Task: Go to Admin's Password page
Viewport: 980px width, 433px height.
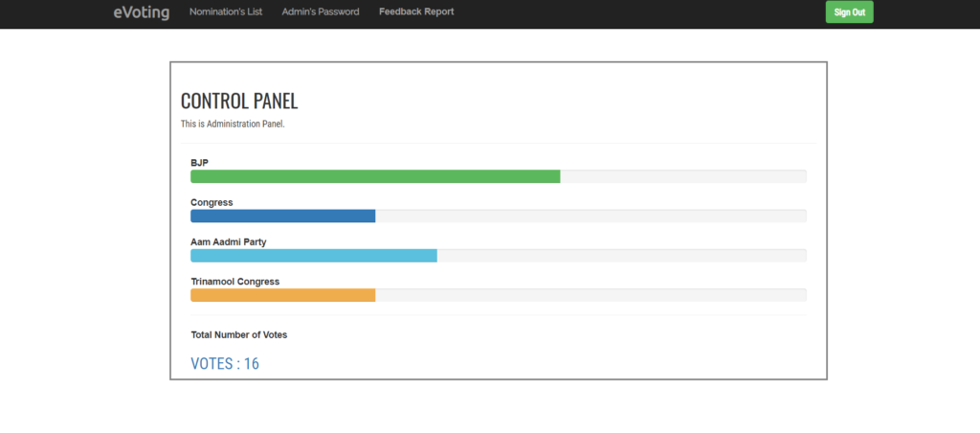Action: (321, 11)
